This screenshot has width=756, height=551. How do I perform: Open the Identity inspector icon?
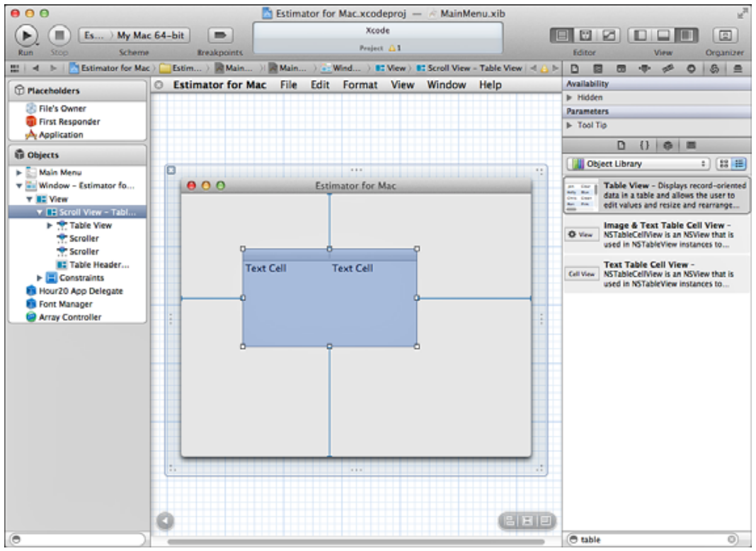[x=621, y=69]
